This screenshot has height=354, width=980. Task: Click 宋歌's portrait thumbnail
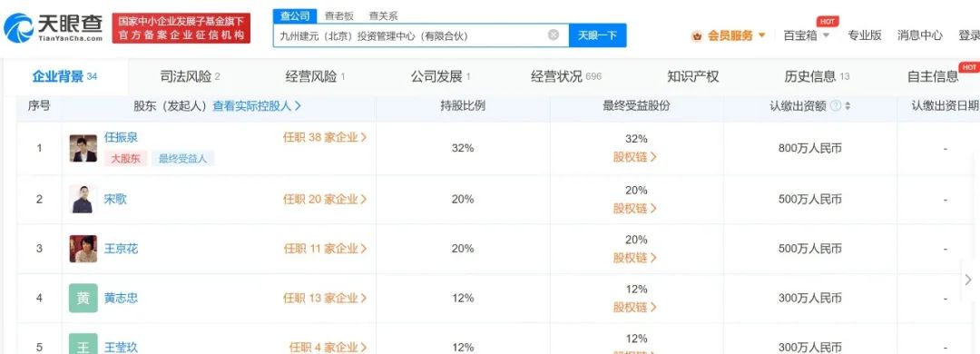tap(83, 199)
